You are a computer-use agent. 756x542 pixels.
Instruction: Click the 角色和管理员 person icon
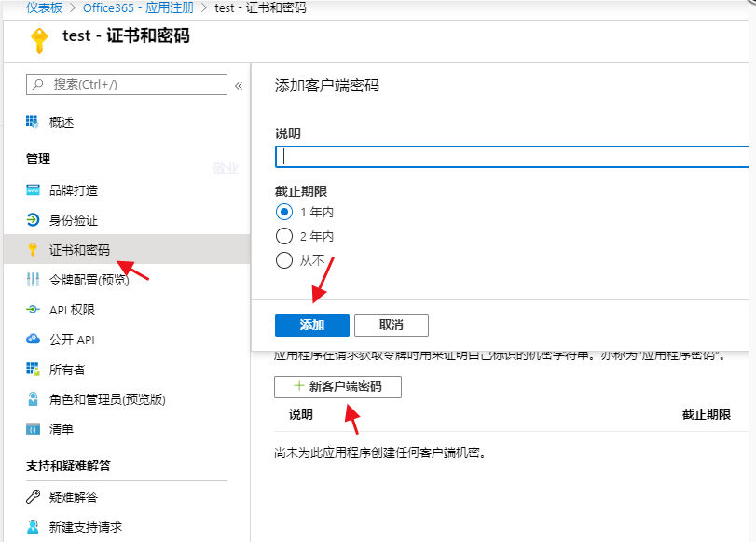pos(33,399)
